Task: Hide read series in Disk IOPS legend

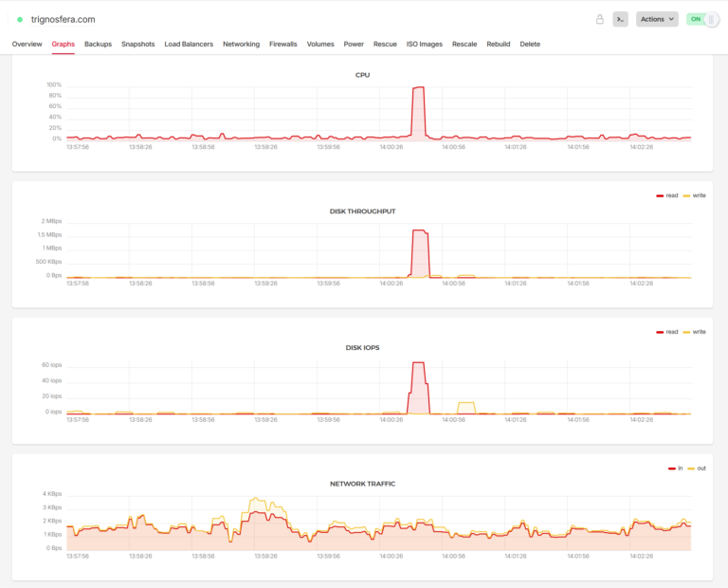Action: (x=667, y=332)
